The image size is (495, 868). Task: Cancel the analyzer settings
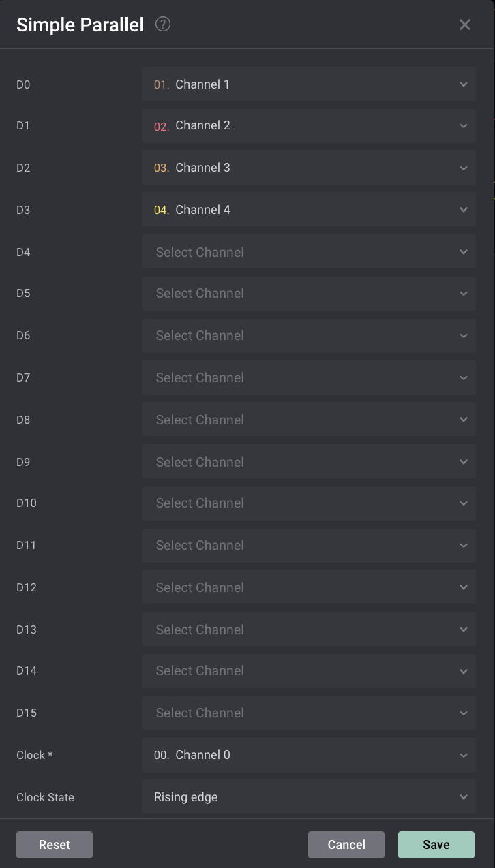[346, 845]
